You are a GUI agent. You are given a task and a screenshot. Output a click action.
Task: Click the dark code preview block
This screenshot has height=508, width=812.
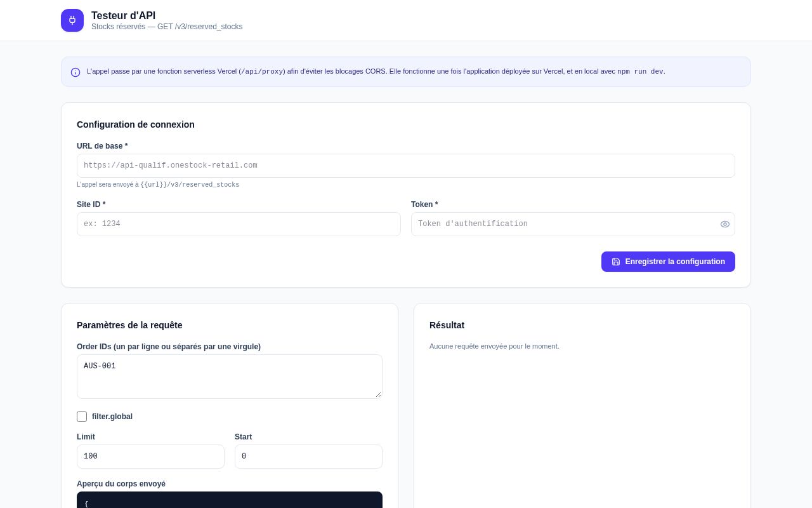(230, 500)
